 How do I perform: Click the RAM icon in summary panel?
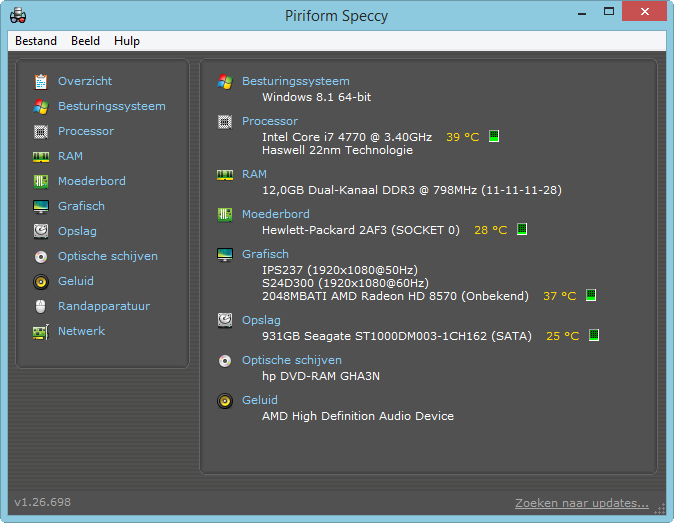[x=225, y=174]
